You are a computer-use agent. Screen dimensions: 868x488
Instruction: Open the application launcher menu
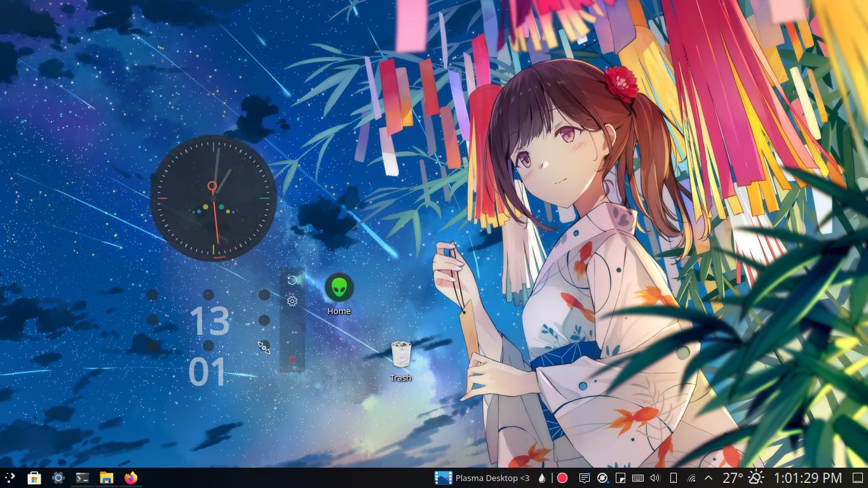tap(10, 478)
